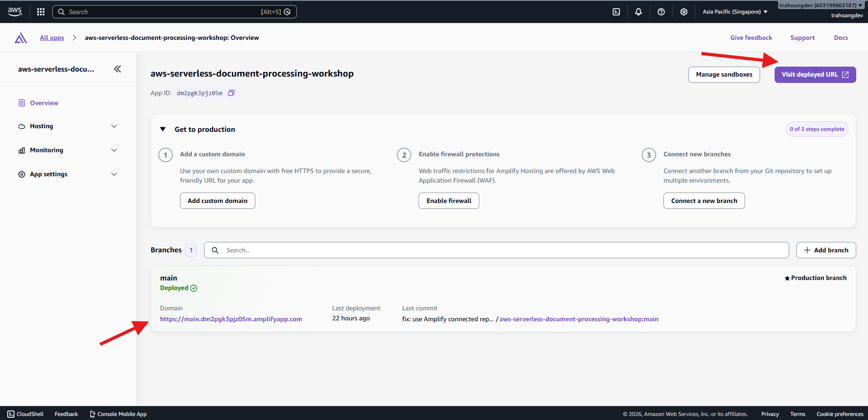Open the notifications bell
This screenshot has width=868, height=420.
click(639, 12)
